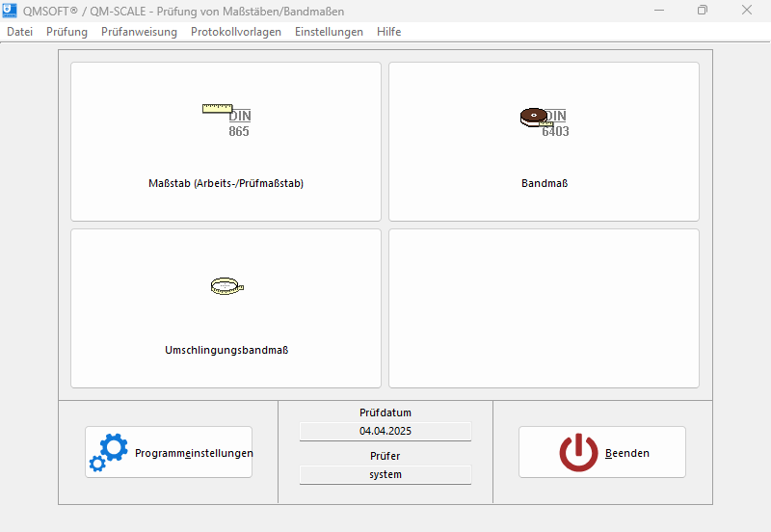Select Maßstab (Arbeits-/Prüfmaßstab) label
Screen dimensions: 771x532
click(226, 183)
